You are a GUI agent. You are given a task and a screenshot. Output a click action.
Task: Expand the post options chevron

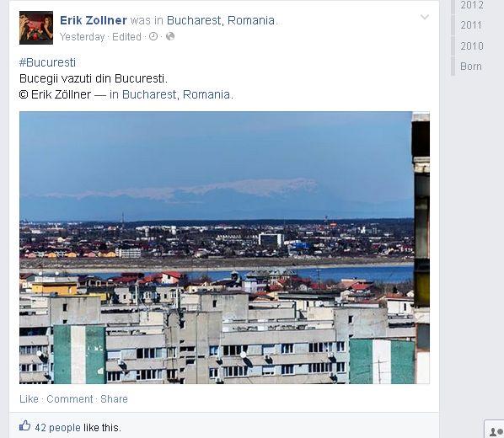pyautogui.click(x=425, y=17)
